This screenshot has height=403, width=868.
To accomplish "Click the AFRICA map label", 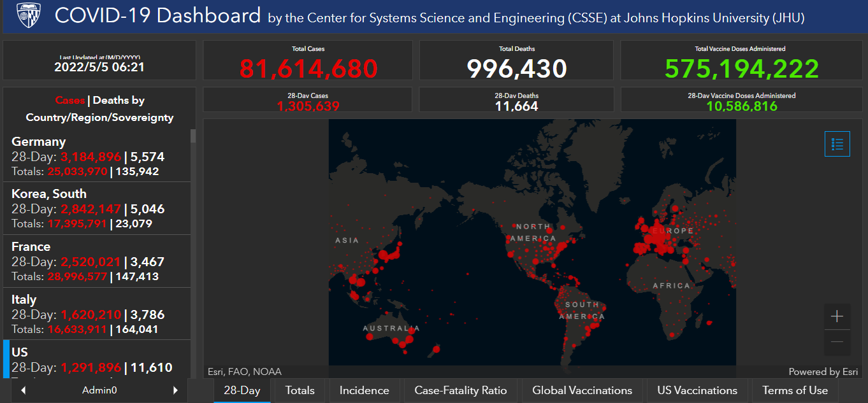I will tap(671, 286).
